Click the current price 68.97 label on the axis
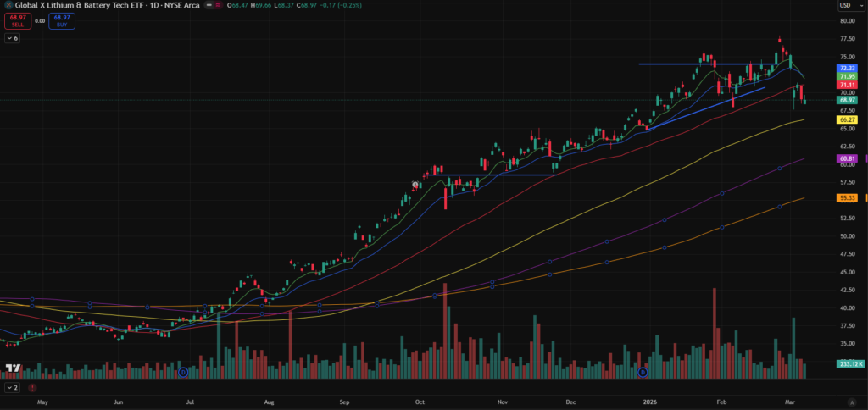The width and height of the screenshot is (868, 410). [x=848, y=100]
